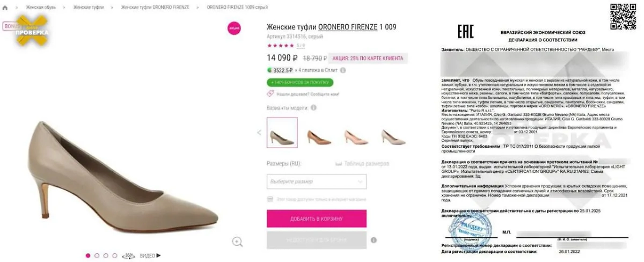
Task: Open the Выберите размер size dropdown
Action: pos(317,181)
